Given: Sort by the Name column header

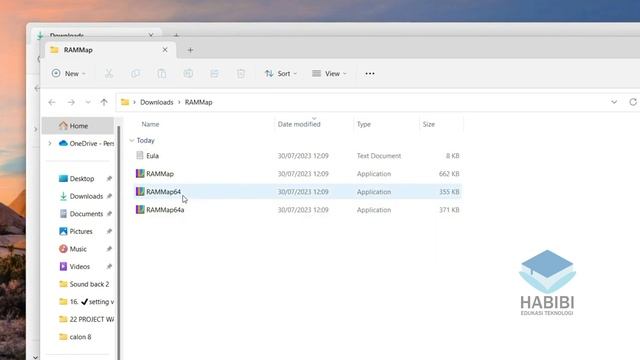Looking at the screenshot, I should click(x=150, y=124).
